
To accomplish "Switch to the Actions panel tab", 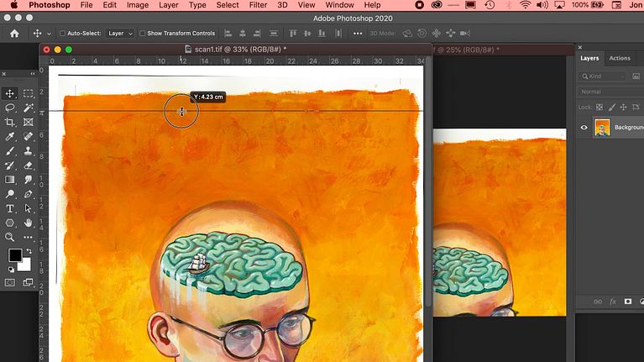I will 620,58.
